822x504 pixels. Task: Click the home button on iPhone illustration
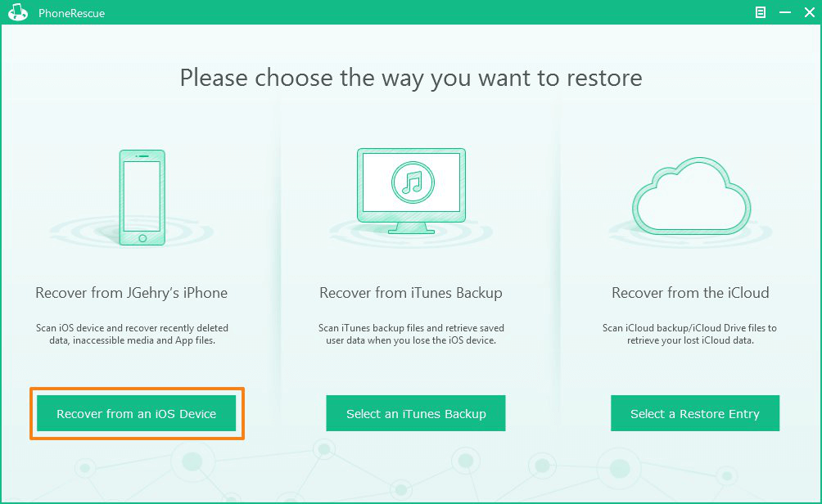click(142, 238)
